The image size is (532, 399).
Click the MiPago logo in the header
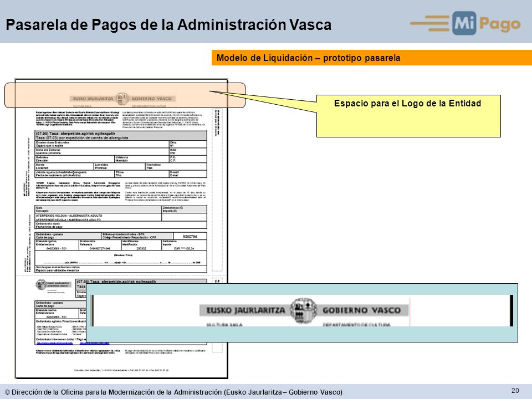click(465, 23)
